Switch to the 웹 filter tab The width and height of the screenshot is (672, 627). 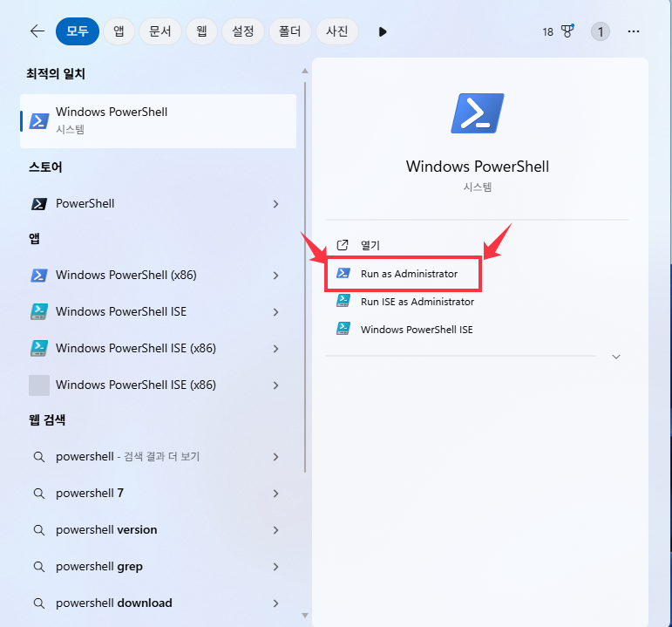pyautogui.click(x=201, y=31)
